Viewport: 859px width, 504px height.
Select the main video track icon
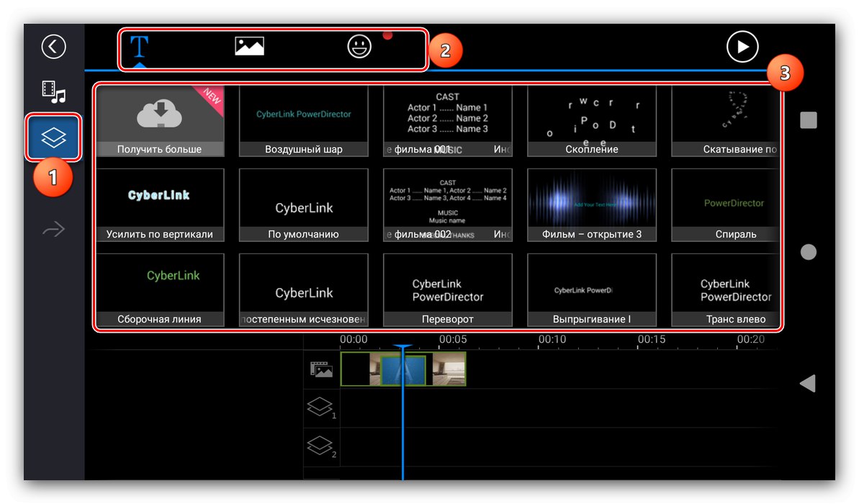pyautogui.click(x=322, y=369)
